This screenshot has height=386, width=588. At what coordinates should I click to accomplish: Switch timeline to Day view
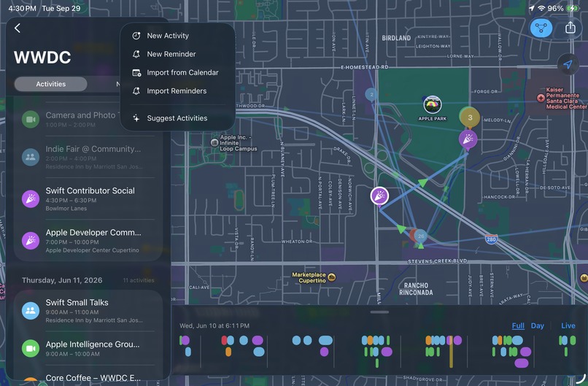537,325
